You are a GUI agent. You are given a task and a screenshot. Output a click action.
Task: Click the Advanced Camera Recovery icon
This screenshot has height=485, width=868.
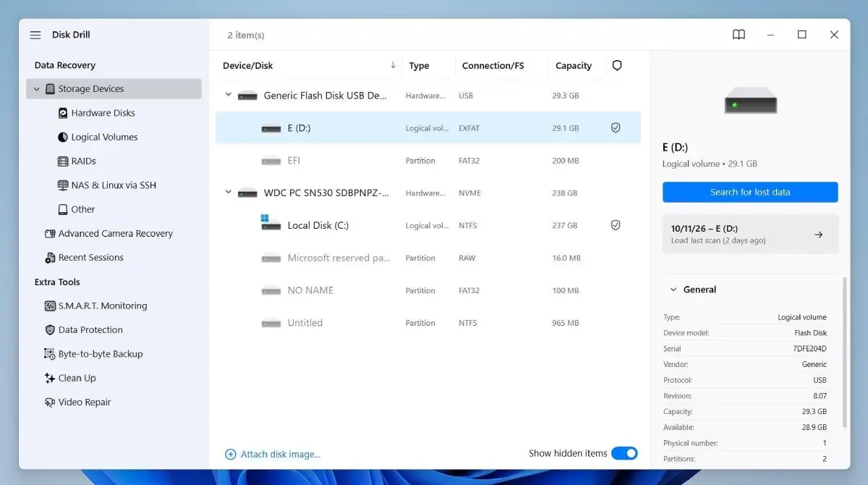(50, 234)
